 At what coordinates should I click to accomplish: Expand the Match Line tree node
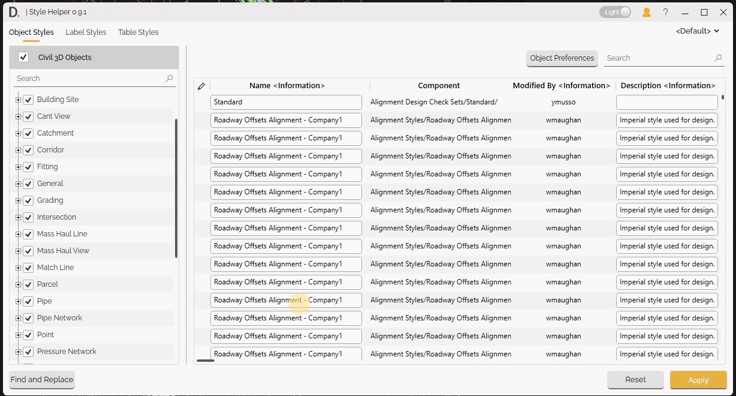pyautogui.click(x=18, y=268)
